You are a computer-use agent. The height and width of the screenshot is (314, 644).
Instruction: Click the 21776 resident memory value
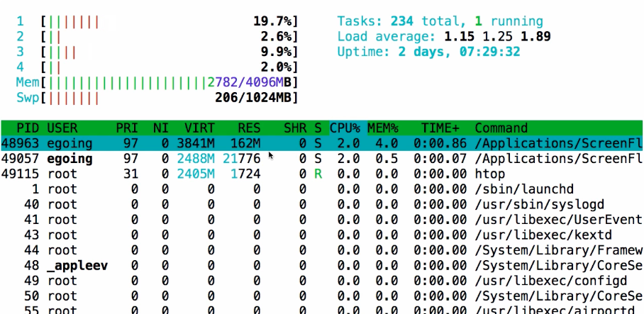point(241,159)
